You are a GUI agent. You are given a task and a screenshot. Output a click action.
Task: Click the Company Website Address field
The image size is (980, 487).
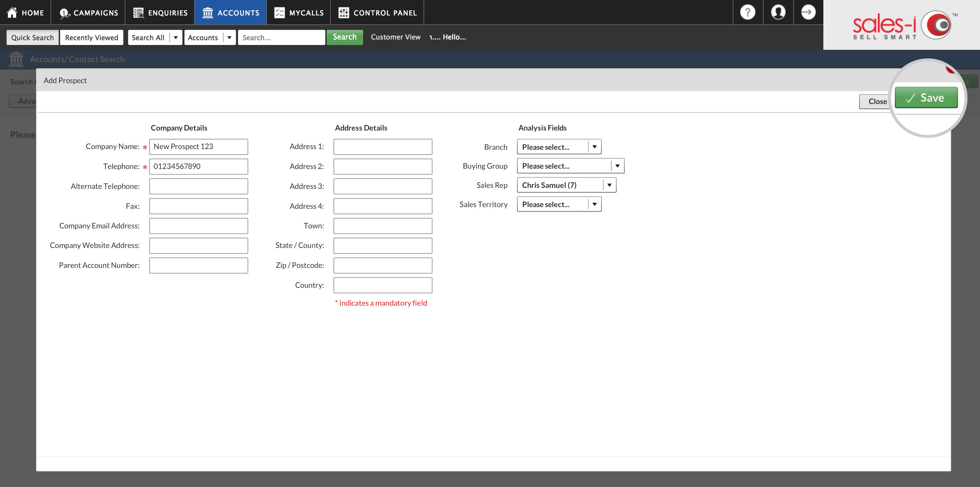199,246
